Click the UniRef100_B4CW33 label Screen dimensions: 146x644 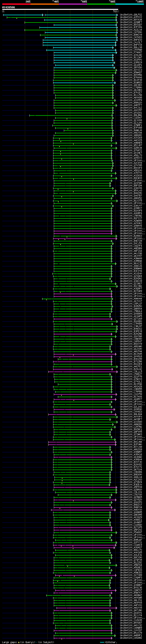(131, 178)
